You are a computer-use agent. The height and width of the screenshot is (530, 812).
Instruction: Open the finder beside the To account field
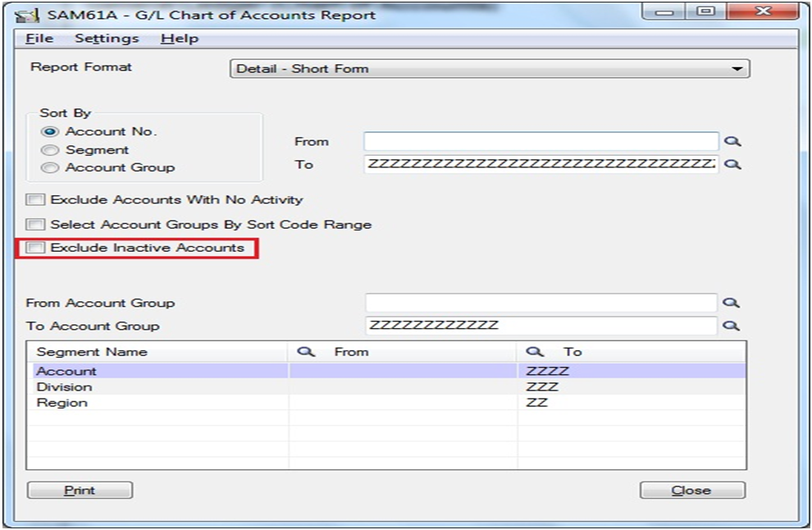click(732, 164)
